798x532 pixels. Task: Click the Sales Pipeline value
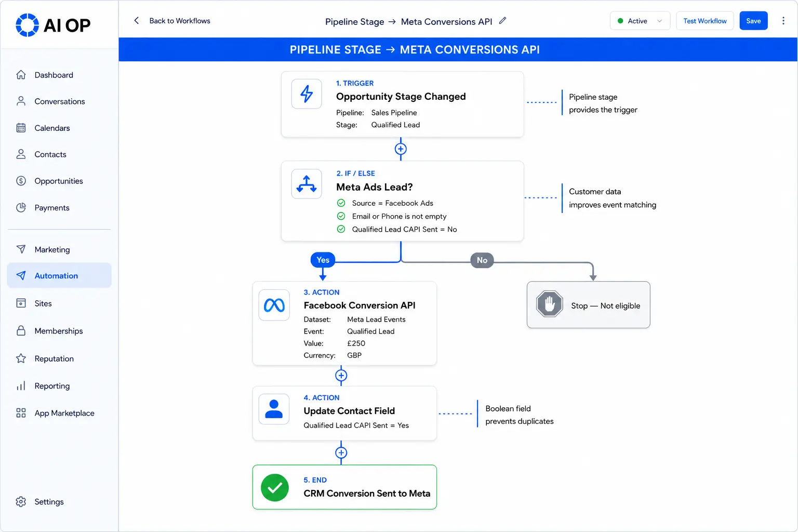click(394, 113)
